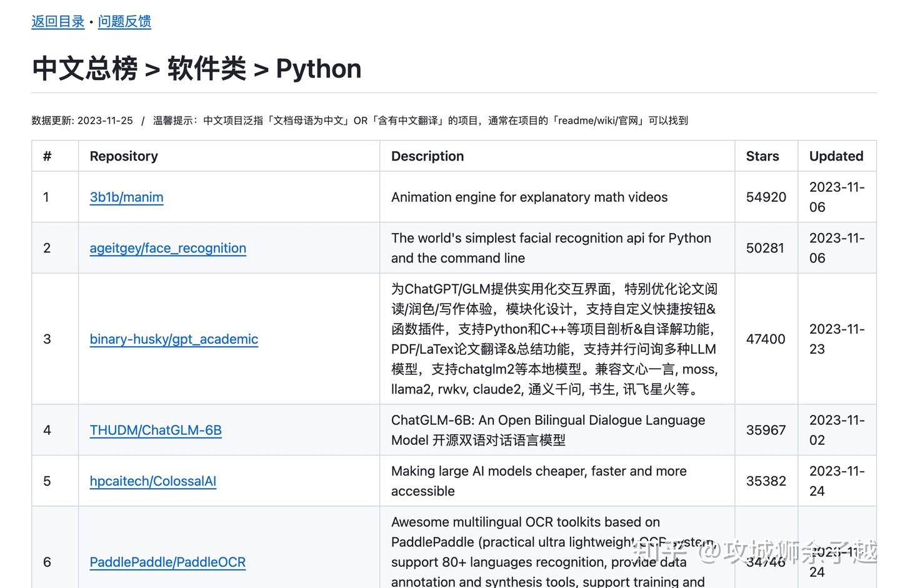Image resolution: width=900 pixels, height=588 pixels.
Task: Click the star count 35382
Action: click(766, 481)
